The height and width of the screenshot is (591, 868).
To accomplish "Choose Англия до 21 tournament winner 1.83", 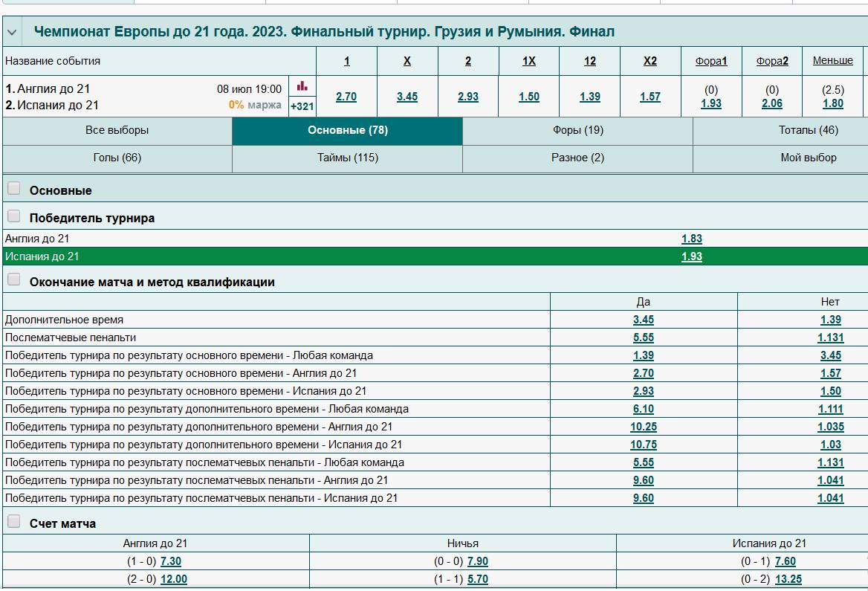I will [x=691, y=239].
